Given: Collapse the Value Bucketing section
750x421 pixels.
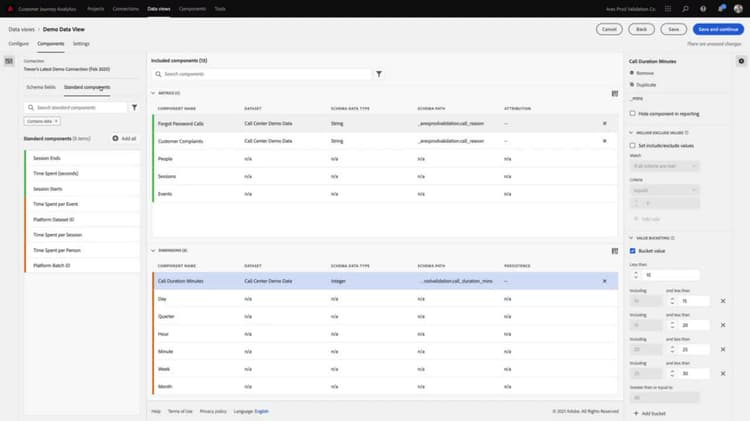Looking at the screenshot, I should pyautogui.click(x=631, y=238).
